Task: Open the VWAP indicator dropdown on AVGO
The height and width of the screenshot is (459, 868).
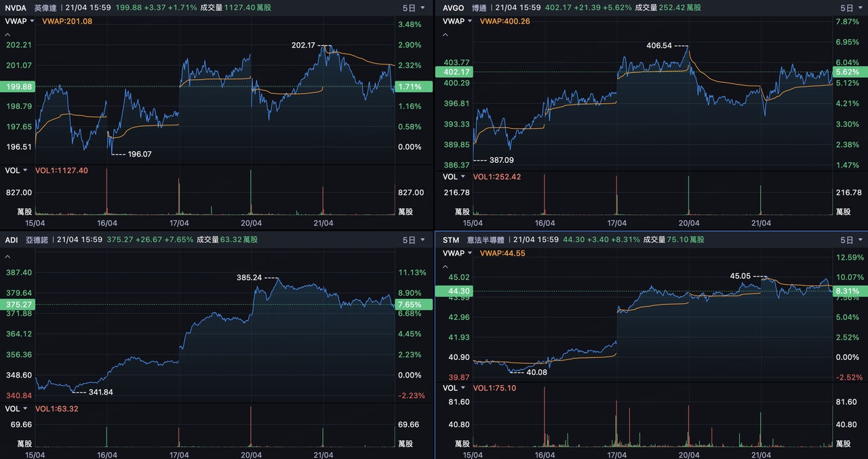Action: point(457,21)
